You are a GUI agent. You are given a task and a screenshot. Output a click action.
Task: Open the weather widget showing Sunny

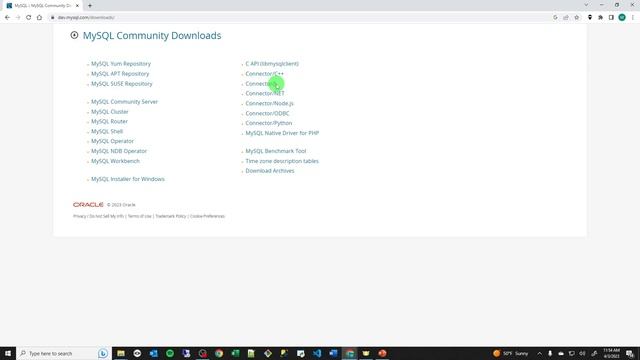pos(510,353)
